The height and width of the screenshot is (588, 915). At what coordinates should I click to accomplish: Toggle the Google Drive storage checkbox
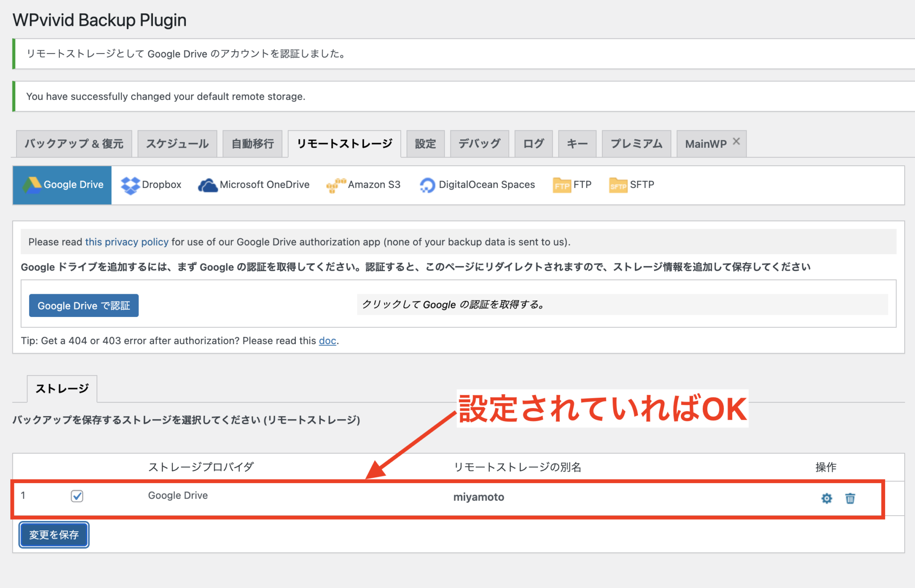pos(76,496)
